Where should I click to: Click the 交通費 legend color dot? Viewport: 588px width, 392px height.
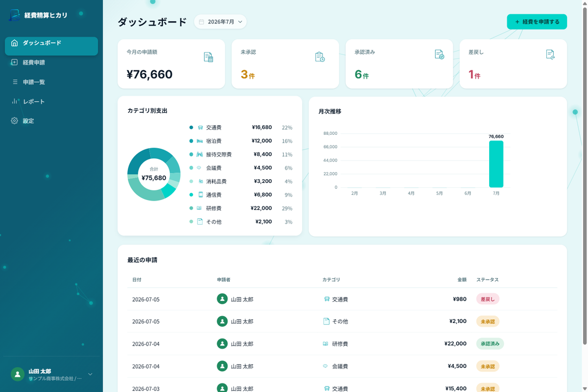(x=191, y=127)
